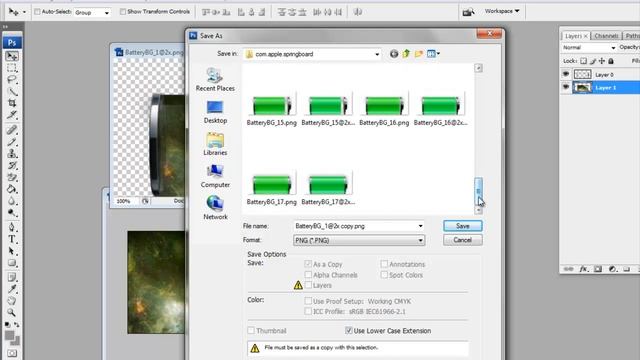Click the Cancel button
The width and height of the screenshot is (640, 360).
coord(462,240)
